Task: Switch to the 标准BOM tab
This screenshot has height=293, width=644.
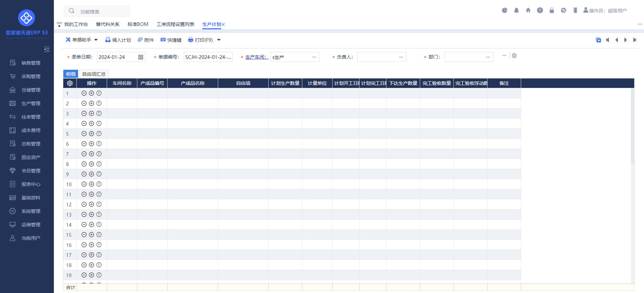Action: [138, 24]
